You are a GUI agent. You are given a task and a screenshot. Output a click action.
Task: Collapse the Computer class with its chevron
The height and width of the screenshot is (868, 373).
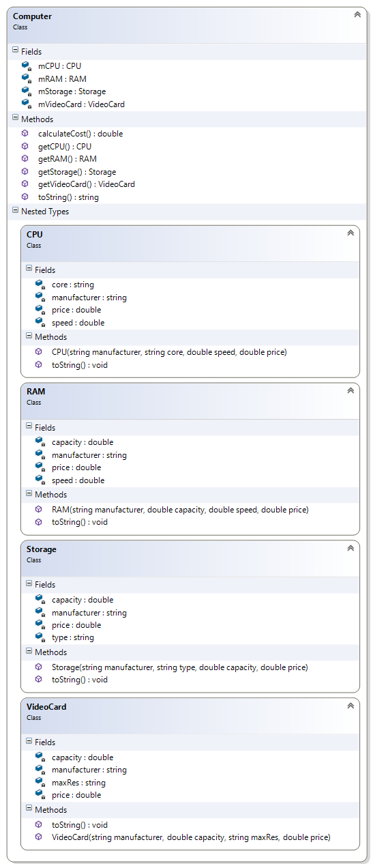[357, 14]
